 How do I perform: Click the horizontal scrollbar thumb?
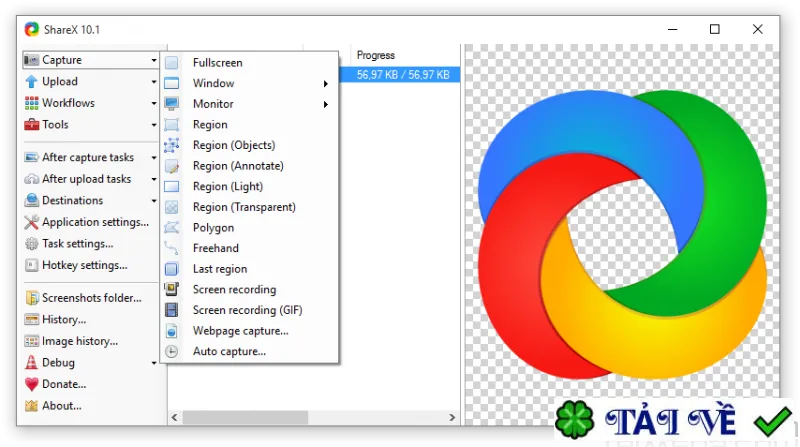pyautogui.click(x=245, y=417)
